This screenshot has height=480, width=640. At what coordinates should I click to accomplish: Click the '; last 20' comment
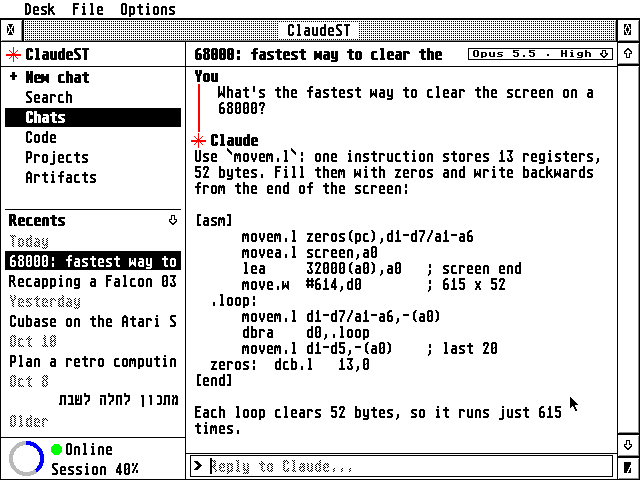tap(462, 349)
